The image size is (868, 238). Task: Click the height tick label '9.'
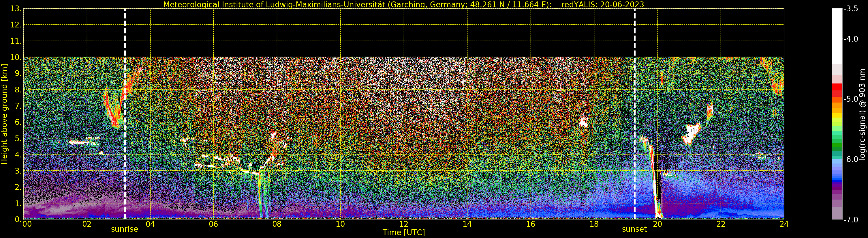coord(18,74)
